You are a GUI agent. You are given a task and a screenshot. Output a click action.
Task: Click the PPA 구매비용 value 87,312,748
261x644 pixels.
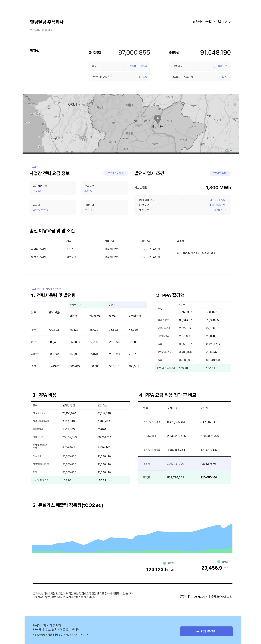coord(104,413)
